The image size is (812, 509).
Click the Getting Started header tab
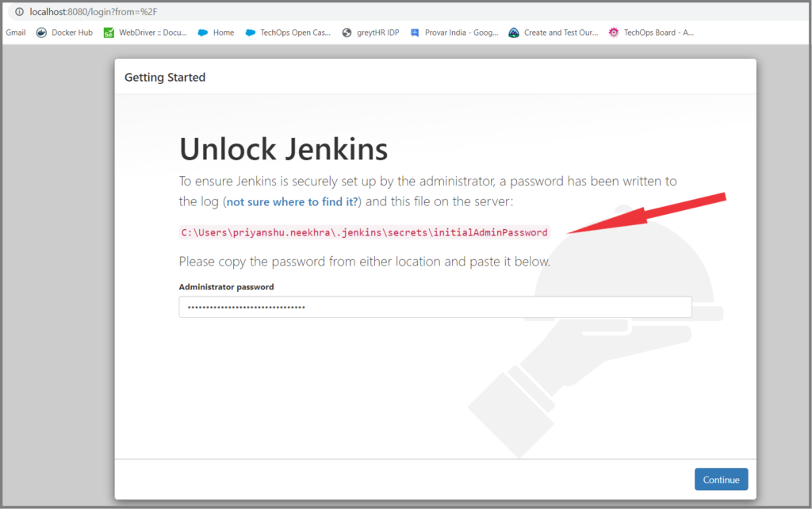tap(164, 77)
